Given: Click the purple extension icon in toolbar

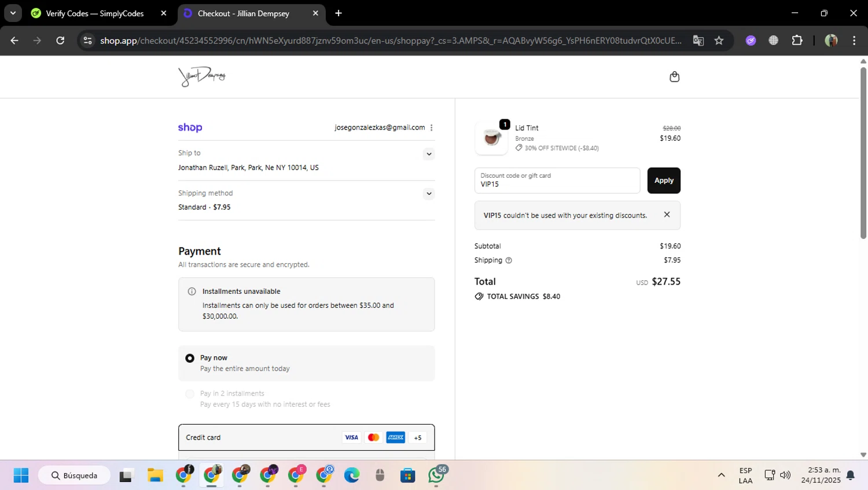Looking at the screenshot, I should click(x=751, y=40).
